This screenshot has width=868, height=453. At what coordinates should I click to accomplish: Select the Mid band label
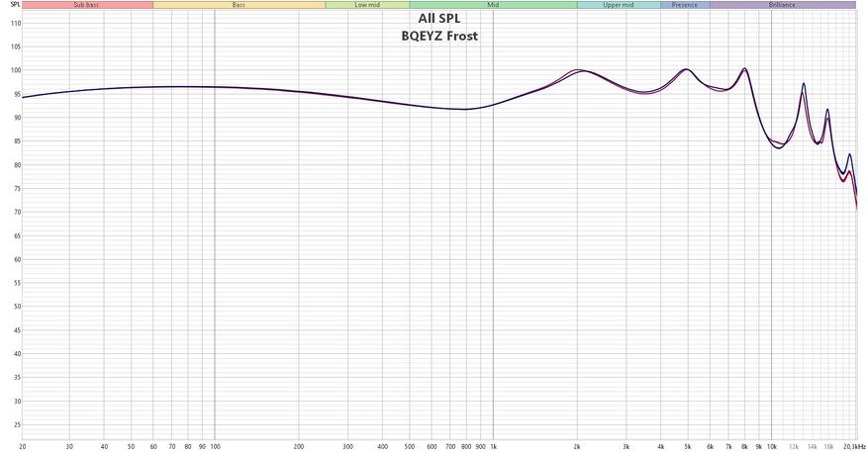pyautogui.click(x=493, y=5)
